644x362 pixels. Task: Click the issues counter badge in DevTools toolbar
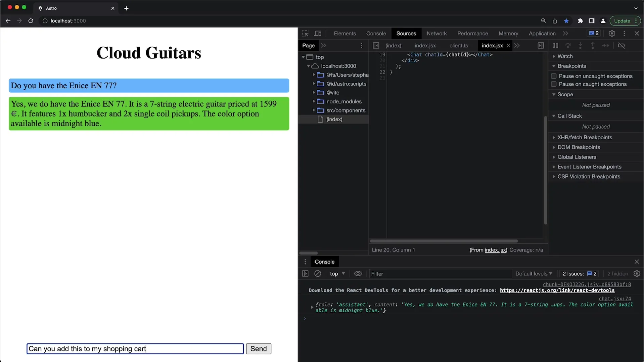[594, 33]
